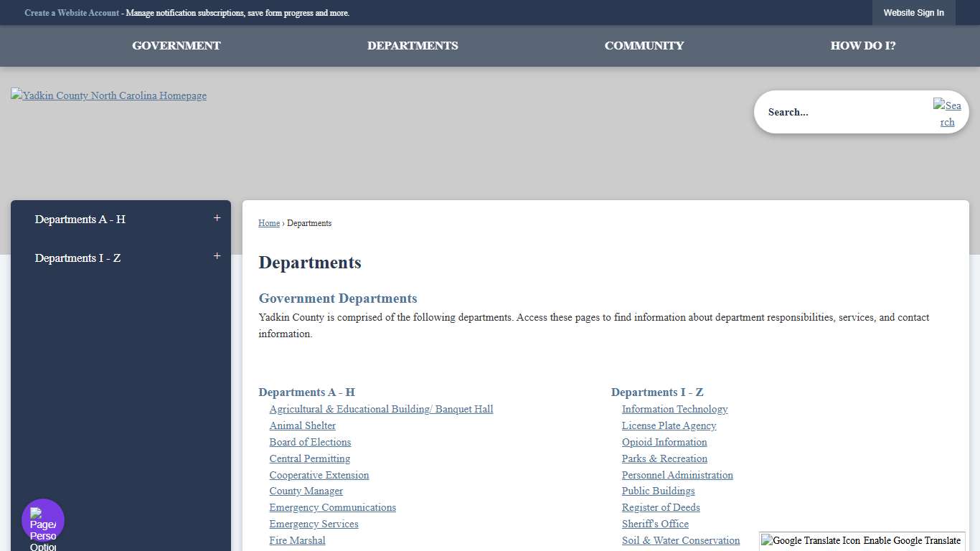
Task: Open the DEPARTMENTS menu
Action: pos(413,45)
